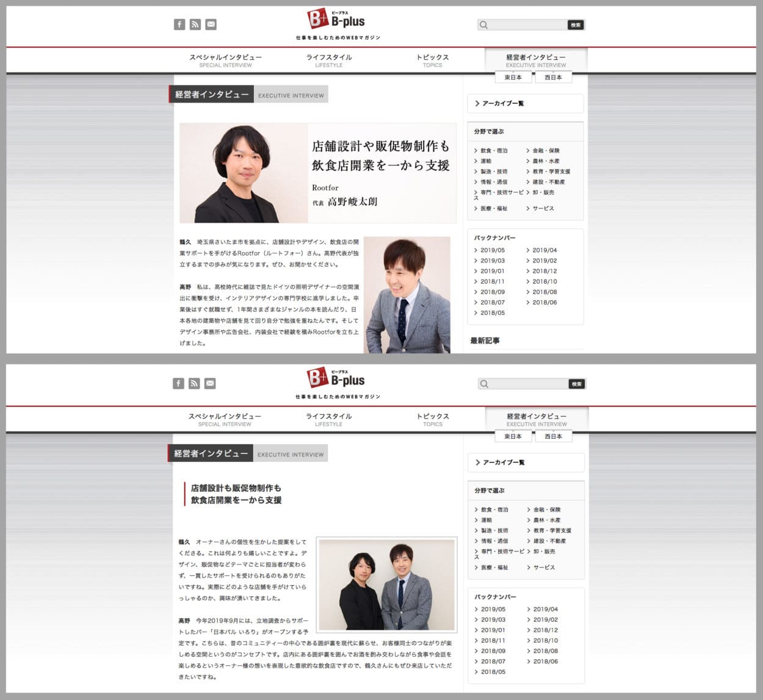
Task: Click 経営者インタビュー heading badge in the upper page
Action: click(211, 95)
